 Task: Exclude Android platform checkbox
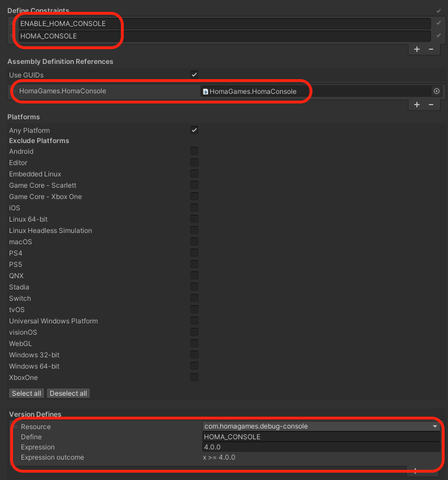coord(194,151)
